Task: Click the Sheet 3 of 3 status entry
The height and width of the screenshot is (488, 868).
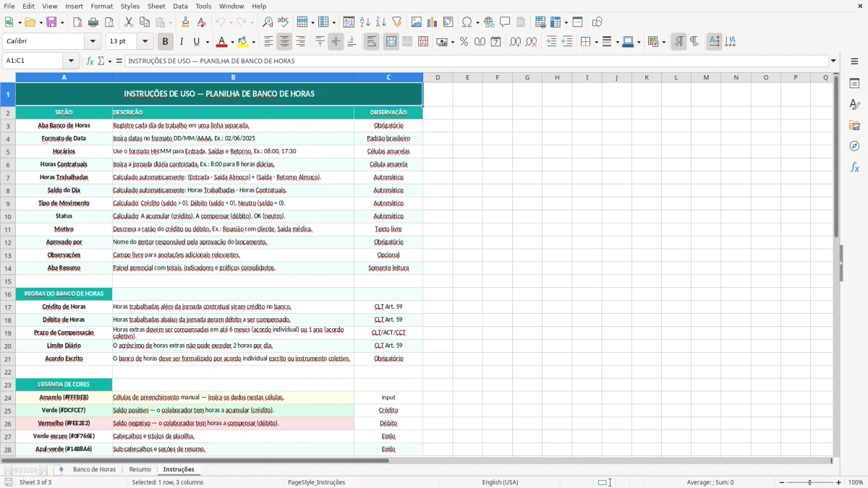Action: (35, 482)
